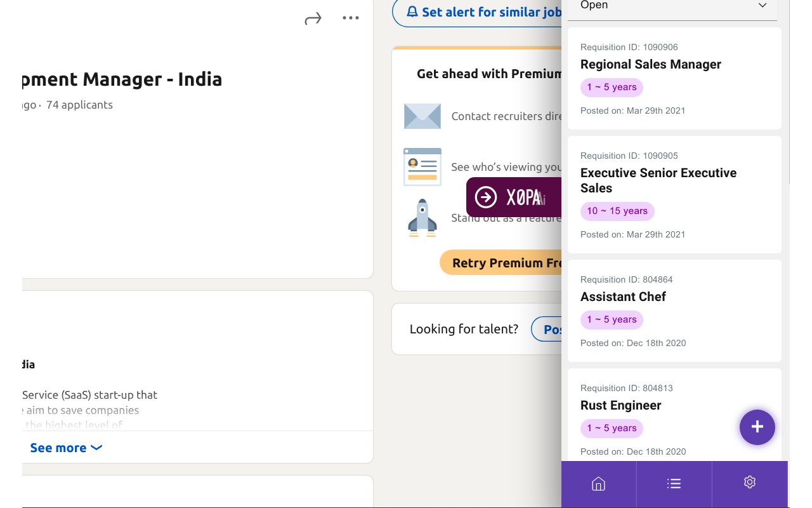Viewport: 812px width, 508px height.
Task: Click the share arrow icon
Action: click(x=313, y=18)
